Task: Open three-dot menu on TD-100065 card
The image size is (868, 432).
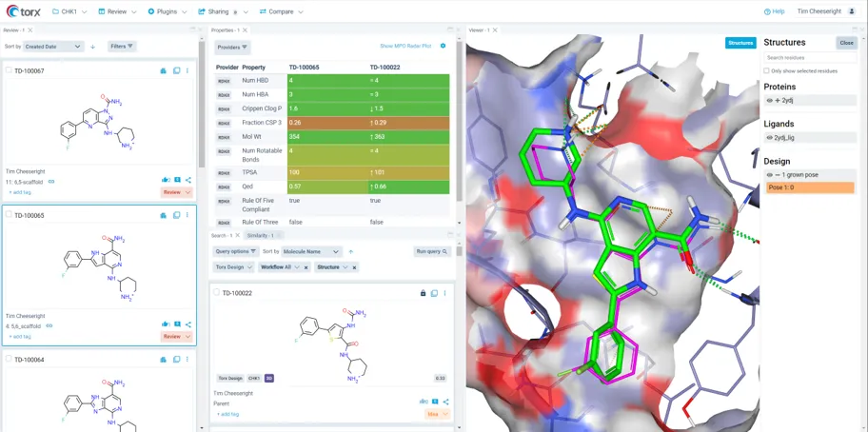Action: click(x=187, y=215)
